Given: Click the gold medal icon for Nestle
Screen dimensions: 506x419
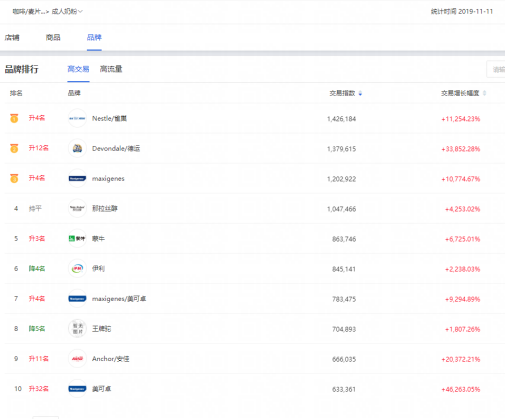Looking at the screenshot, I should click(x=14, y=118).
